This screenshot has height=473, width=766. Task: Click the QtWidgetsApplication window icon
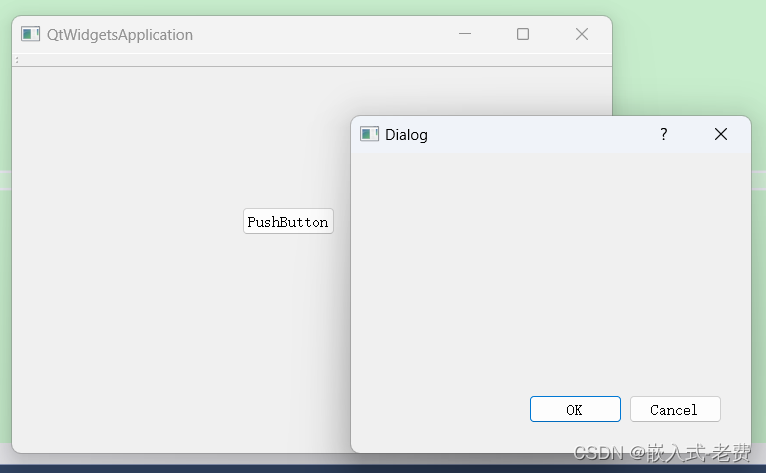[x=30, y=34]
